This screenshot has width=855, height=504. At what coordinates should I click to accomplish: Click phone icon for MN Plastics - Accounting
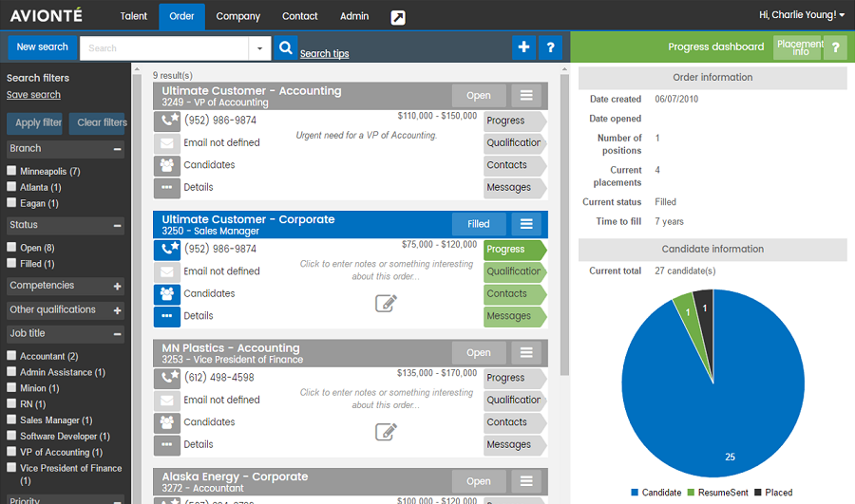tap(167, 378)
